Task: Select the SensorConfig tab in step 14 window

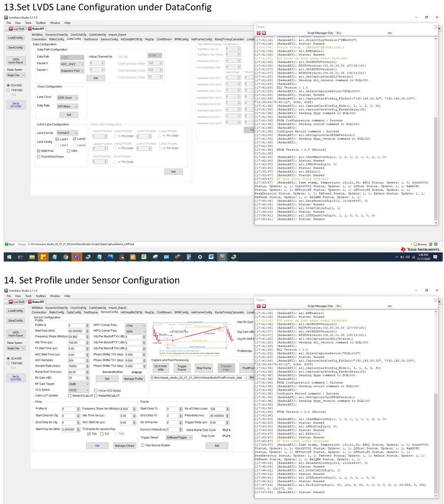Action: pyautogui.click(x=109, y=312)
